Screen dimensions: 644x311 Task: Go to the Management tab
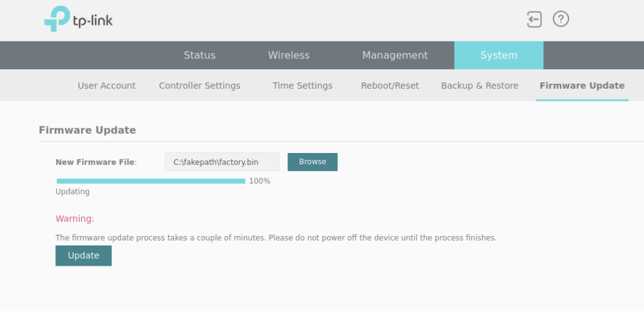(395, 55)
